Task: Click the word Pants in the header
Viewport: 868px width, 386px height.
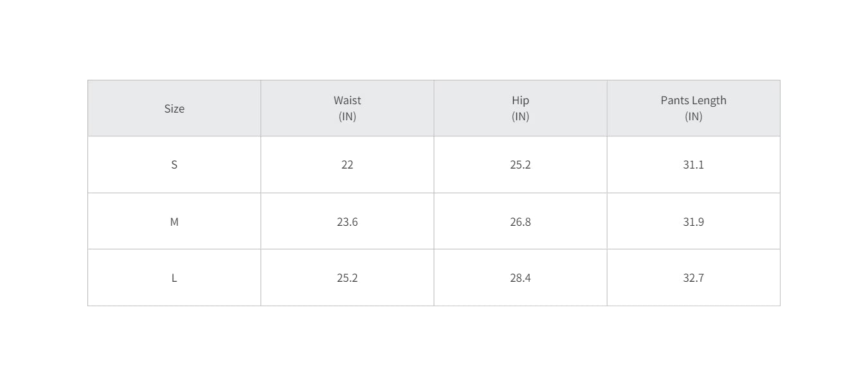Action: tap(674, 100)
